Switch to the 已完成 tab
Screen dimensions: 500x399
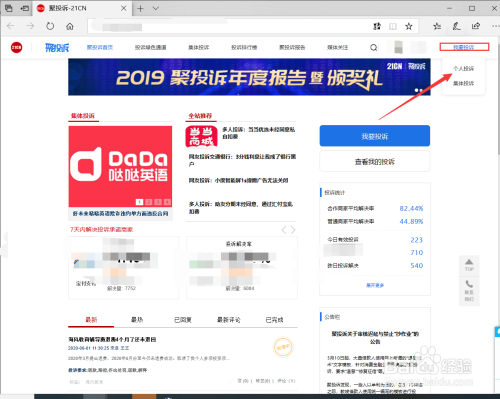pyautogui.click(x=274, y=320)
